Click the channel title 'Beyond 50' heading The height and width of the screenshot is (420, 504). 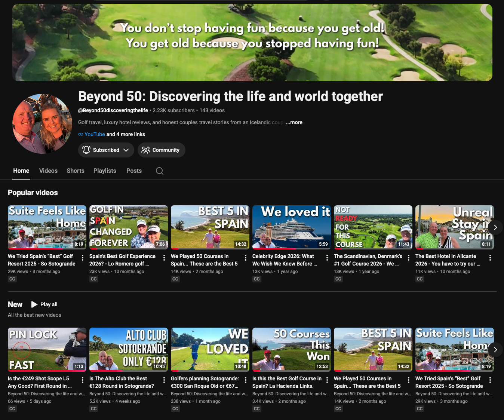[230, 96]
